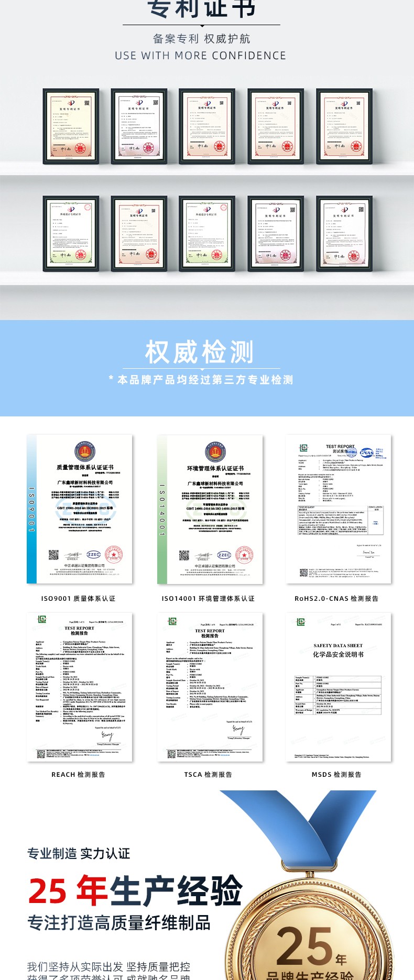
Task: Open the middle framed patent on the lower shelf
Action: coord(207,234)
